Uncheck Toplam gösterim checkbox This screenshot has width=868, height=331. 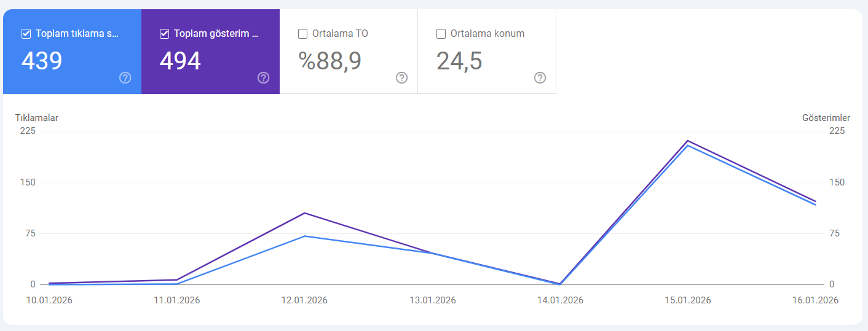coord(164,34)
